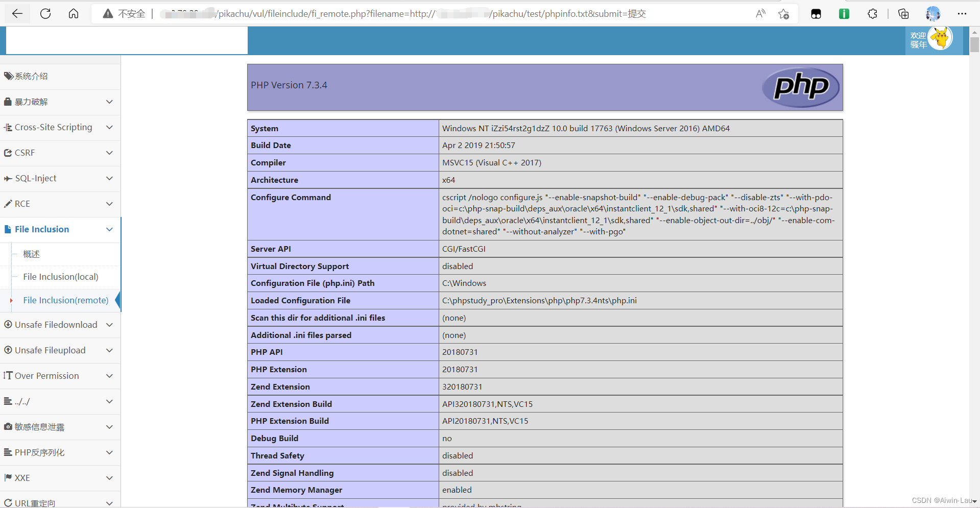Click the Zend Memory Manager enabled value
The height and width of the screenshot is (508, 980).
coord(457,490)
